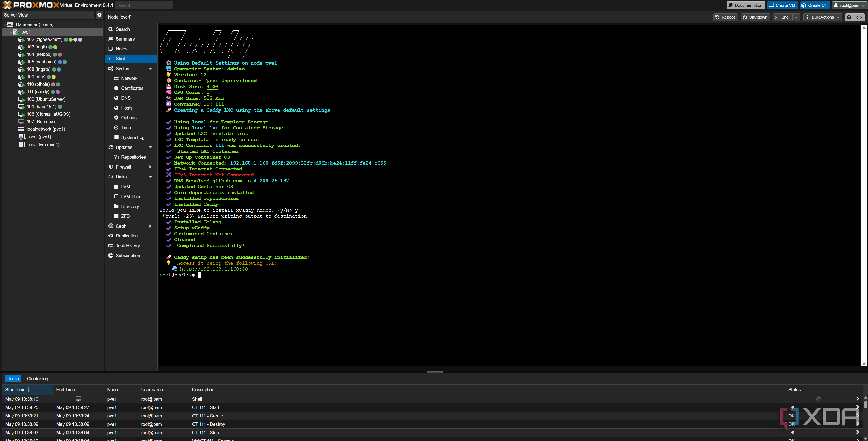Open the Bulk Actions dropdown
This screenshot has width=868, height=441.
coord(822,17)
